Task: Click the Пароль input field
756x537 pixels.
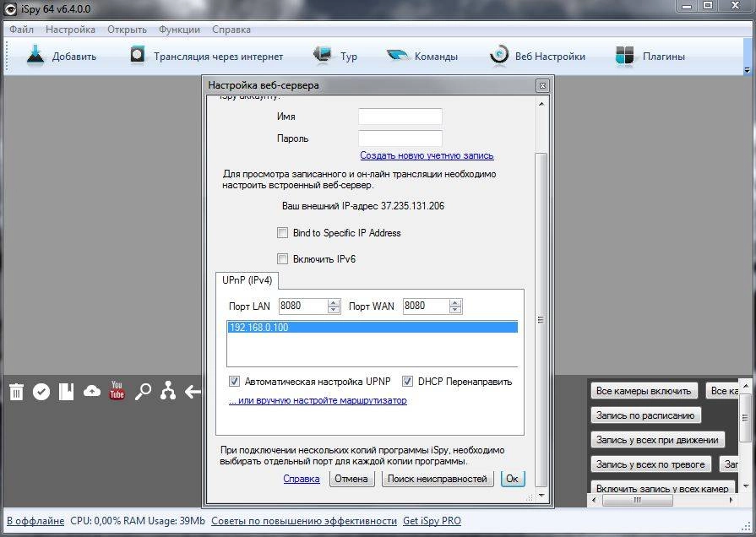Action: click(x=400, y=138)
